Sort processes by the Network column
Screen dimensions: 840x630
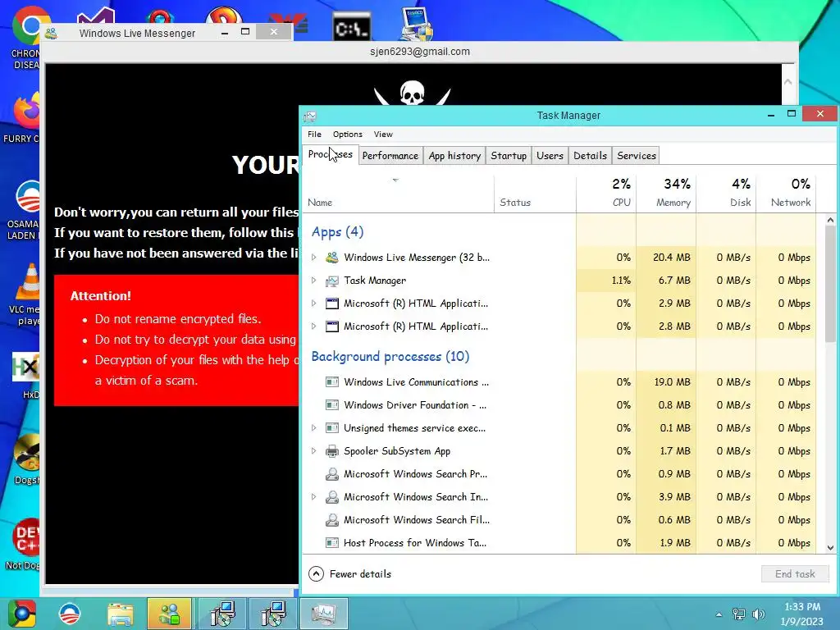[x=786, y=194]
